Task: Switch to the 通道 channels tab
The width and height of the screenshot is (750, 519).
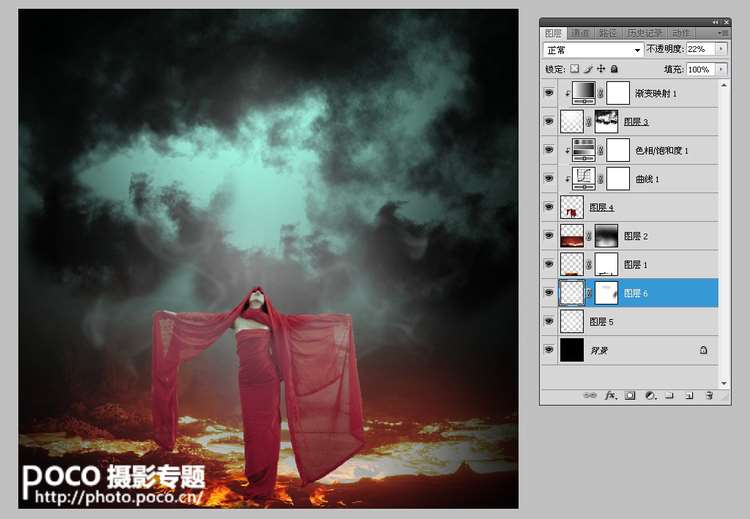Action: pyautogui.click(x=580, y=33)
